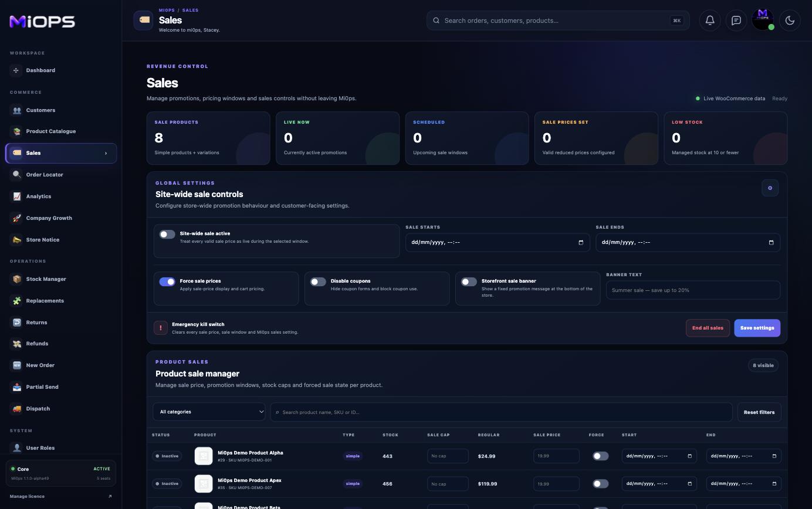Open user profile avatar
Image resolution: width=812 pixels, height=509 pixels.
pos(763,19)
